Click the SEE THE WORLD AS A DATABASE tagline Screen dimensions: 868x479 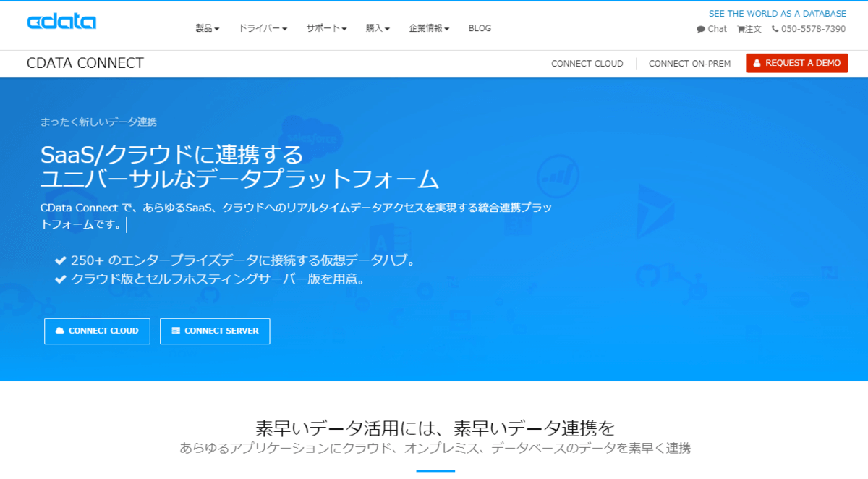tap(778, 14)
